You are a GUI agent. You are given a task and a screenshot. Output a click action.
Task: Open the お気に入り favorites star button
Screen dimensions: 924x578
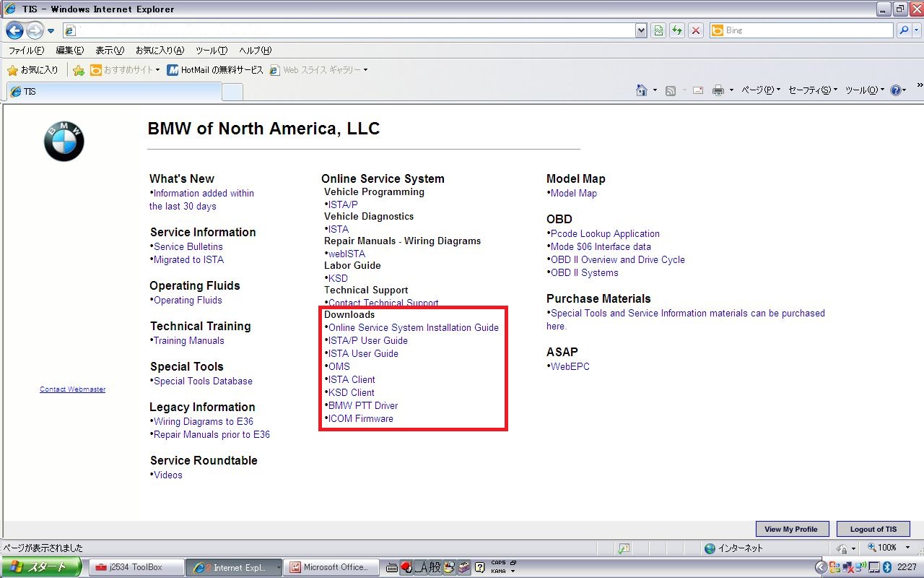(x=32, y=70)
